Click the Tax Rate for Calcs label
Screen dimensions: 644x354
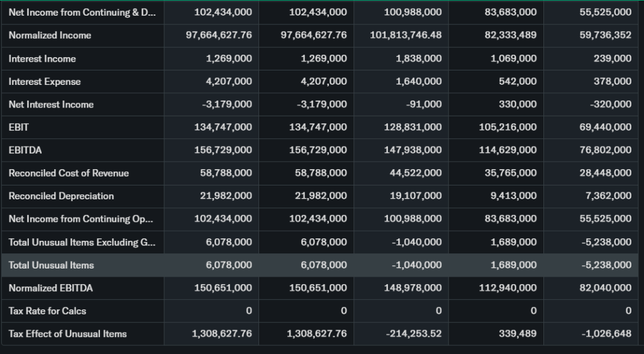tap(47, 311)
